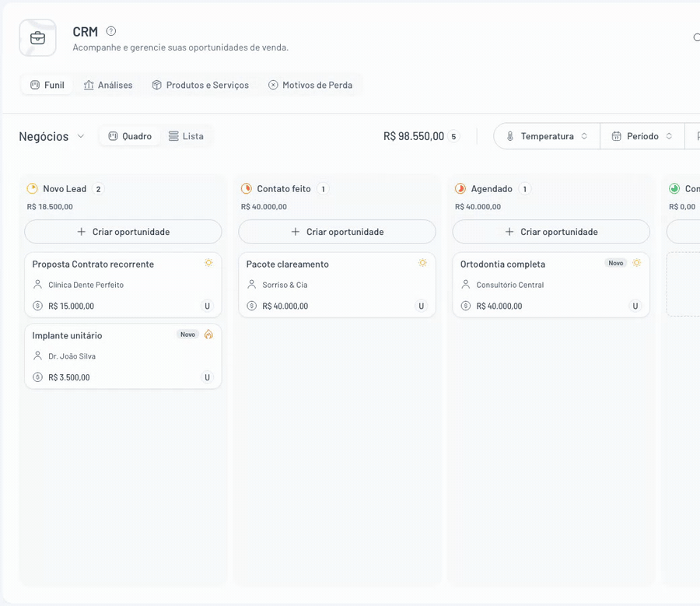Click Dr. João Silva contact name
700x606 pixels.
point(72,356)
